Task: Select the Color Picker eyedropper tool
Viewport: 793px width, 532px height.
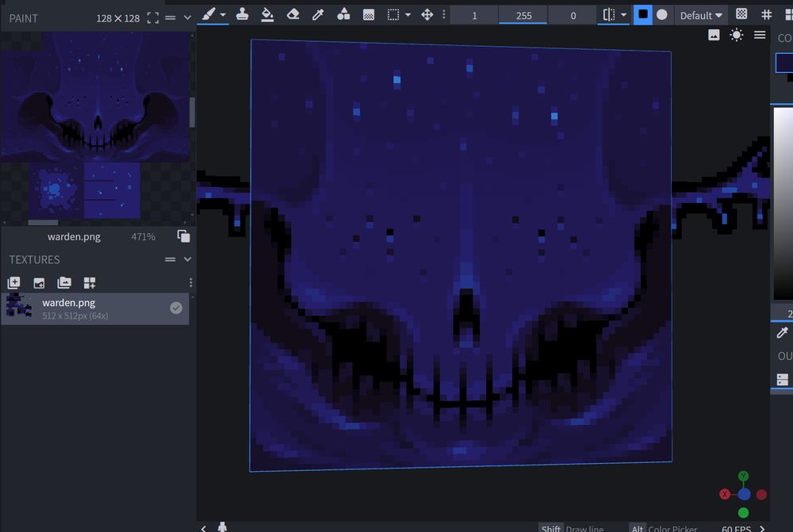Action: tap(318, 14)
